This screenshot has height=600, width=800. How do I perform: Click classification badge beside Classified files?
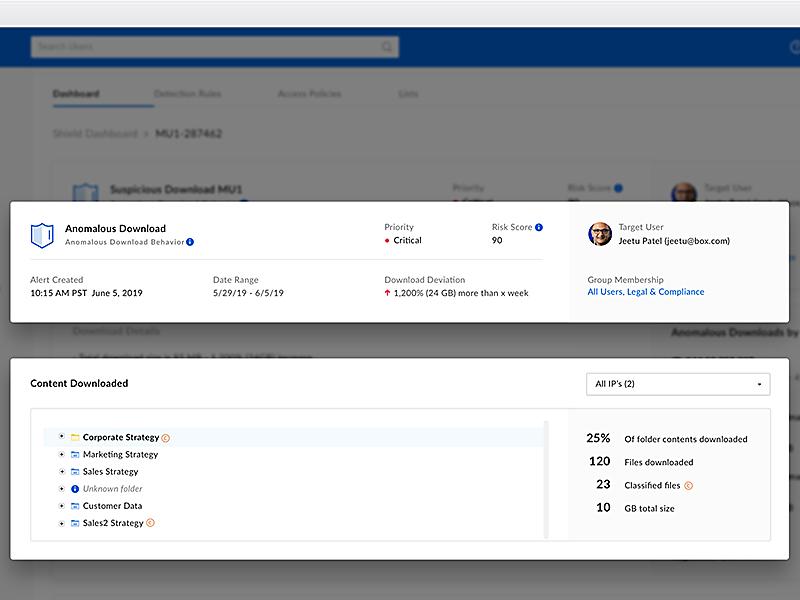click(x=688, y=486)
